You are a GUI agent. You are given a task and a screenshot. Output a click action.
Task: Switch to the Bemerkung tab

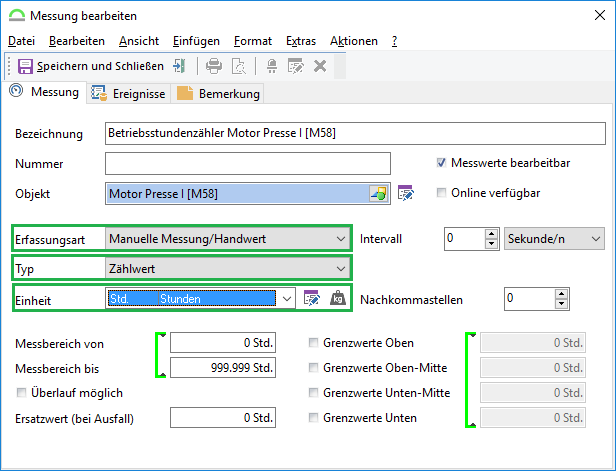point(218,93)
